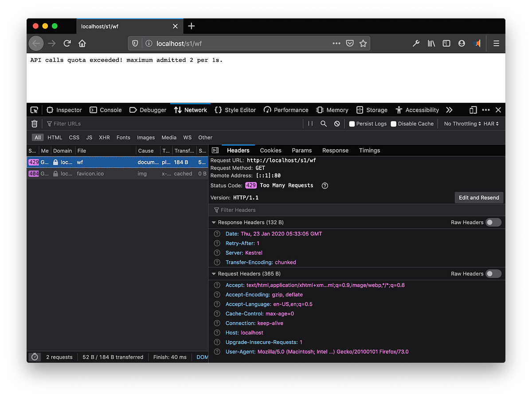This screenshot has width=532, height=398.
Task: Click the Edit and Resend button
Action: coord(479,197)
